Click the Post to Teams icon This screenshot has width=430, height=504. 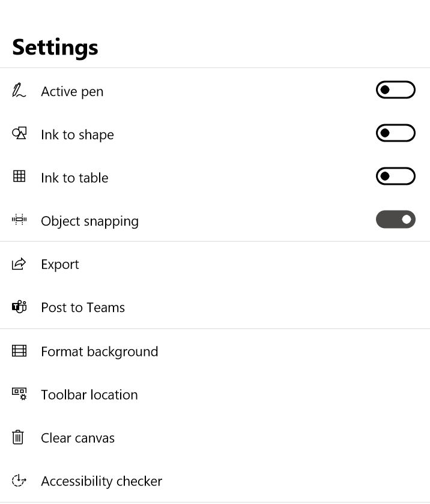19,307
